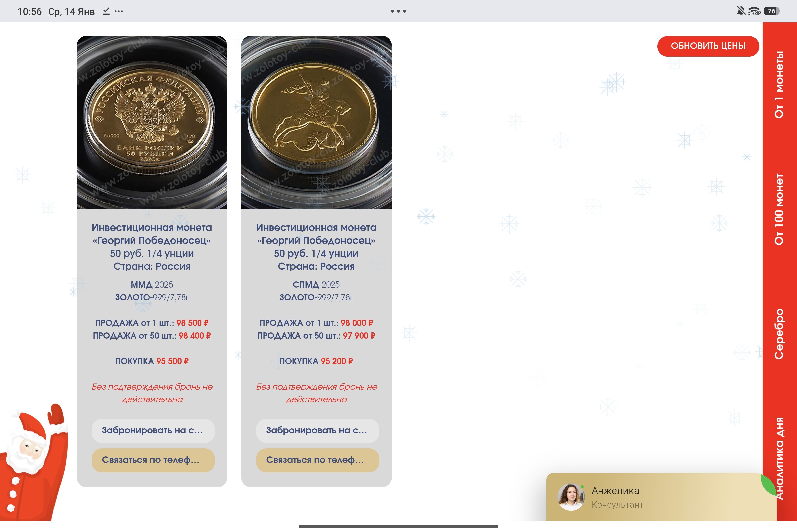This screenshot has width=797, height=532.
Task: Tap the three-dot multitasking icon at top center
Action: [x=398, y=11]
